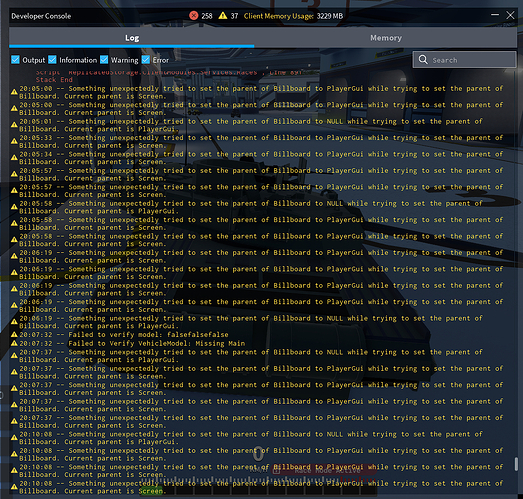Click the log scrollbar thumb
Viewport: 523px width, 499px height.
[x=516, y=464]
